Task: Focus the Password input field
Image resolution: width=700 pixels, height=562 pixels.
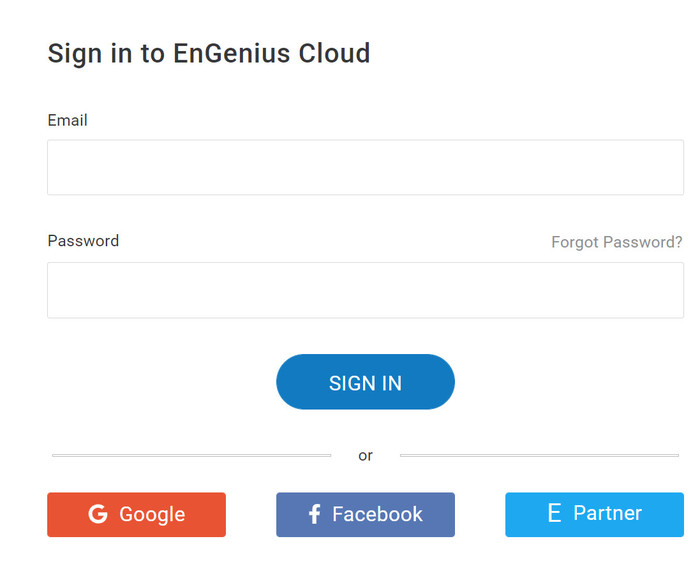Action: pos(365,290)
